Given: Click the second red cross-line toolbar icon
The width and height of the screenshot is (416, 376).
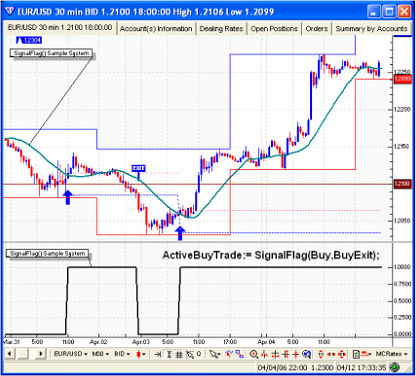Looking at the screenshot, I should pos(275,354).
